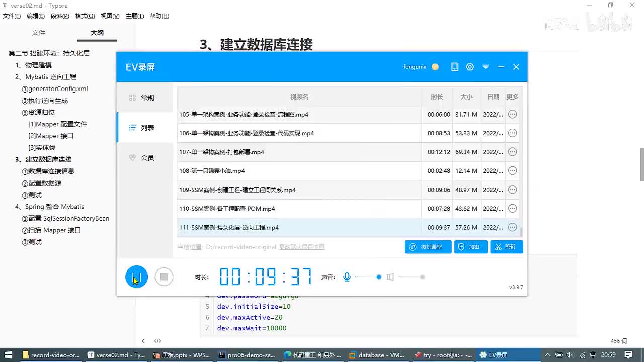Open the 主题(T) menu in Typora

point(135,16)
